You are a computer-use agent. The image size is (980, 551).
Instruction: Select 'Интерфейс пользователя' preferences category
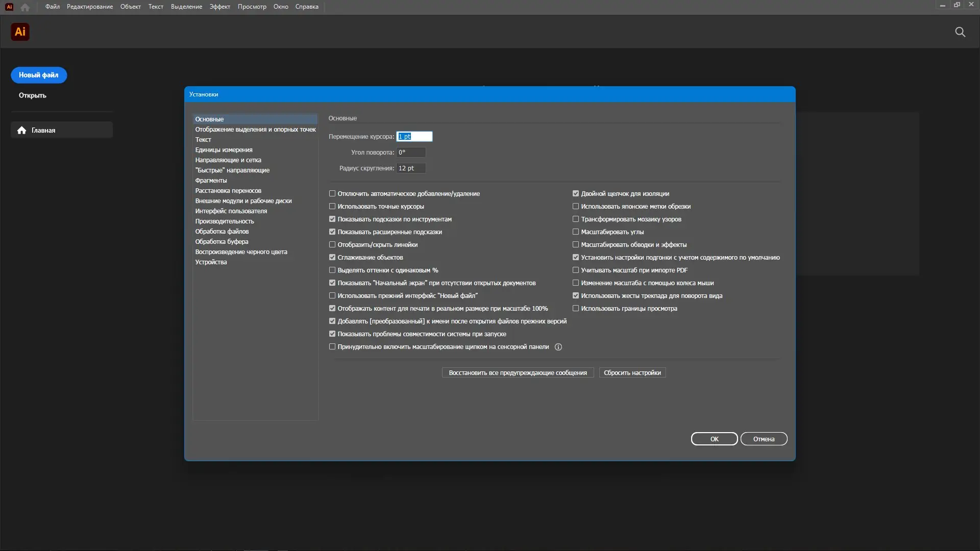pos(231,211)
